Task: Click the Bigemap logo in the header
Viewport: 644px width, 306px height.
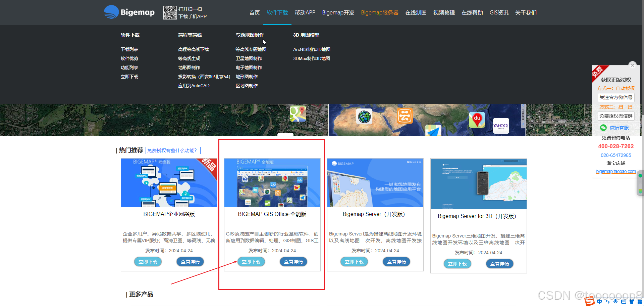Action: [129, 12]
